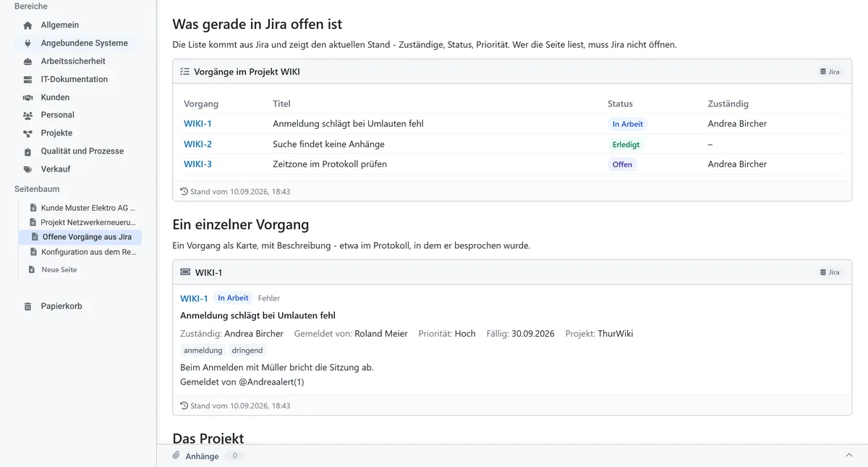Screen dimensions: 868x467
Task: Click the server icon beside IT-Dokumentation
Action: click(x=28, y=80)
